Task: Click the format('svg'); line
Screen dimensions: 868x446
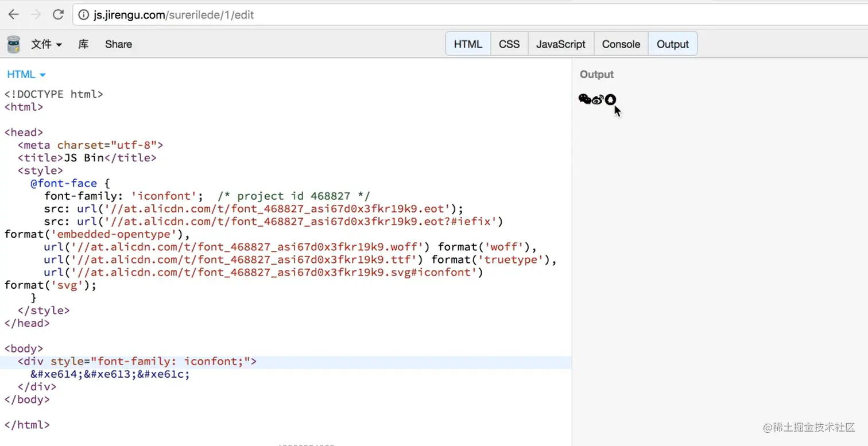Action: point(51,285)
